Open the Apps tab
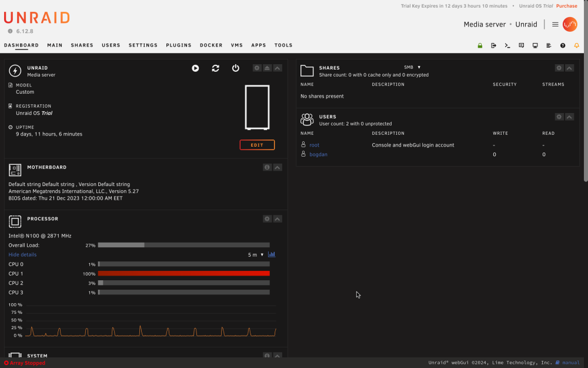588x368 pixels. point(259,45)
